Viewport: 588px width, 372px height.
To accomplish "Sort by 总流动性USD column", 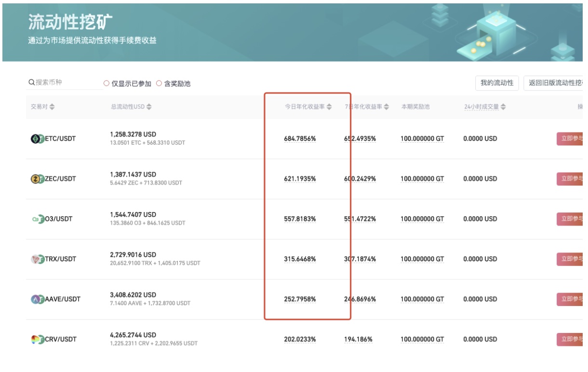I will point(149,107).
